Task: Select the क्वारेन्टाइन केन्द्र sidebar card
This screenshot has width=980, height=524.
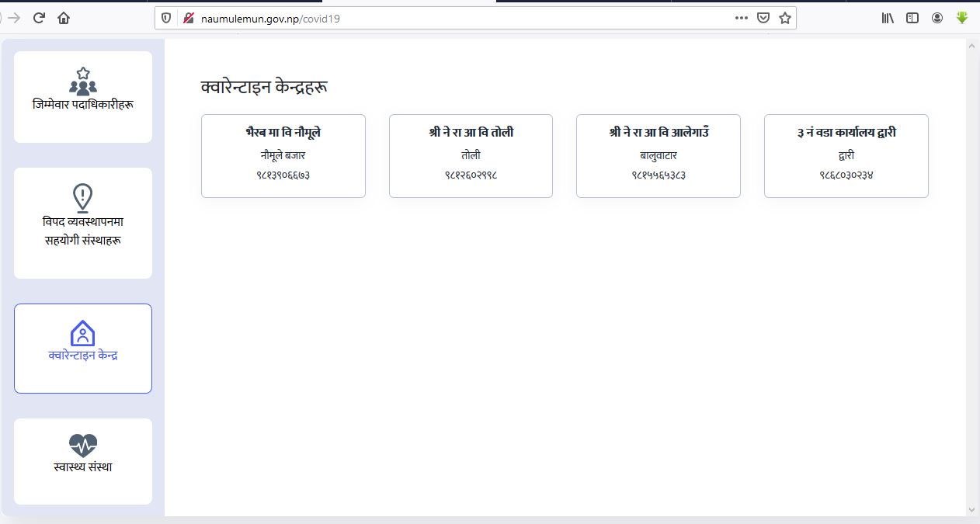Action: 83,349
